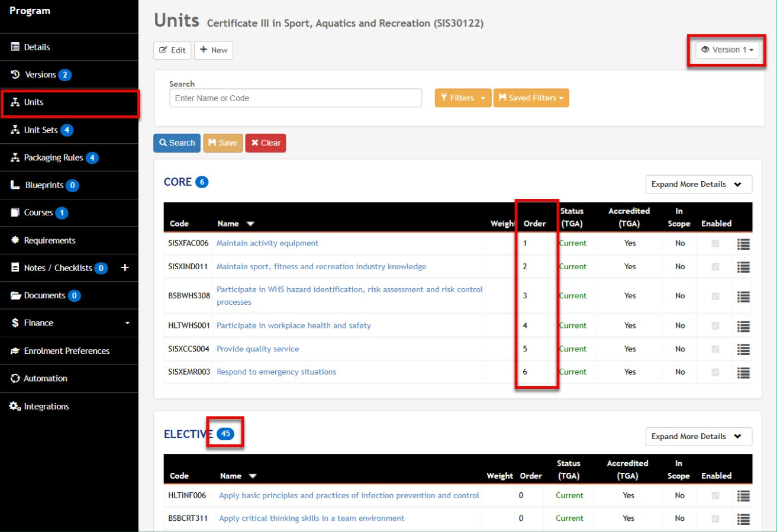The image size is (777, 532).
Task: Open row menu icon for BSBCRT311
Action: [743, 519]
